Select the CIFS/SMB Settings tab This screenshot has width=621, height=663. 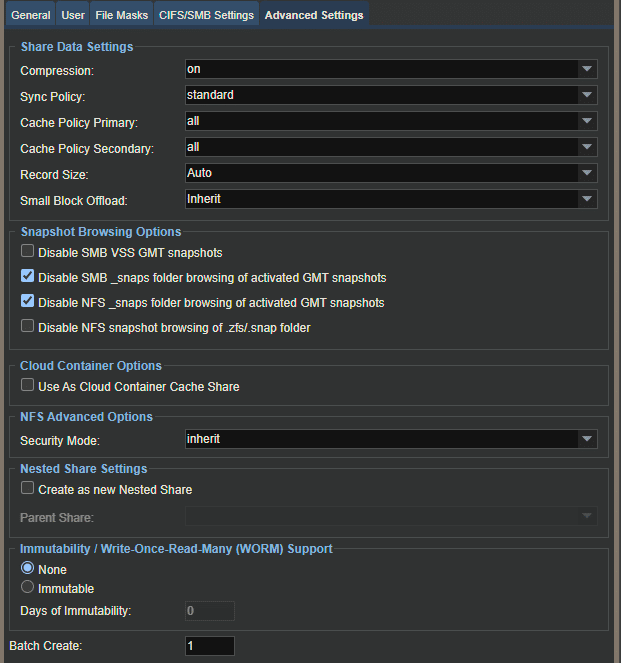click(206, 15)
